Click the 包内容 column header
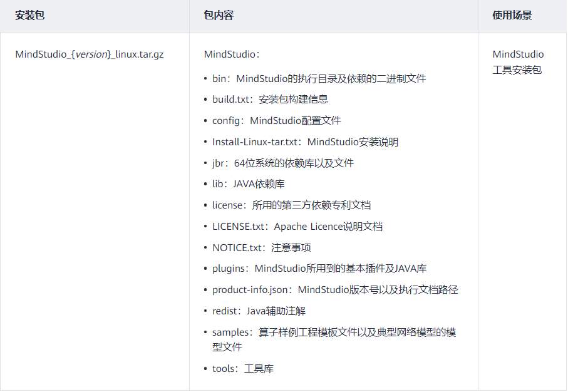 click(x=219, y=15)
